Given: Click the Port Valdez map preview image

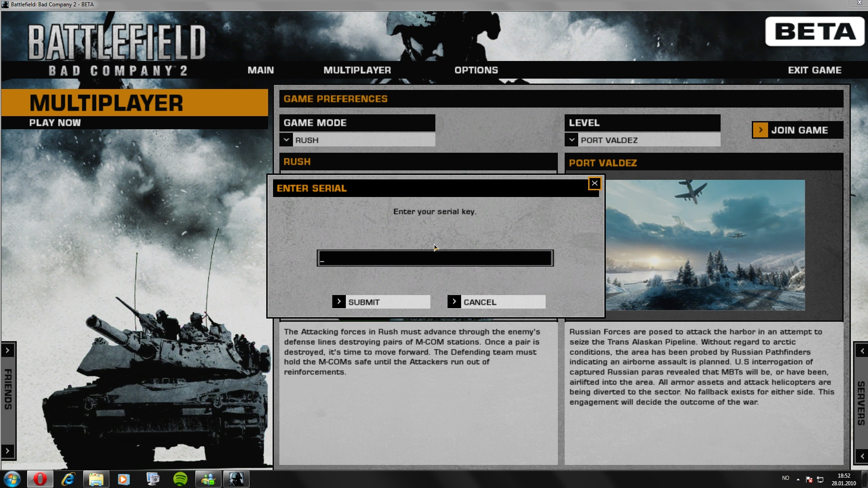Looking at the screenshot, I should 705,245.
